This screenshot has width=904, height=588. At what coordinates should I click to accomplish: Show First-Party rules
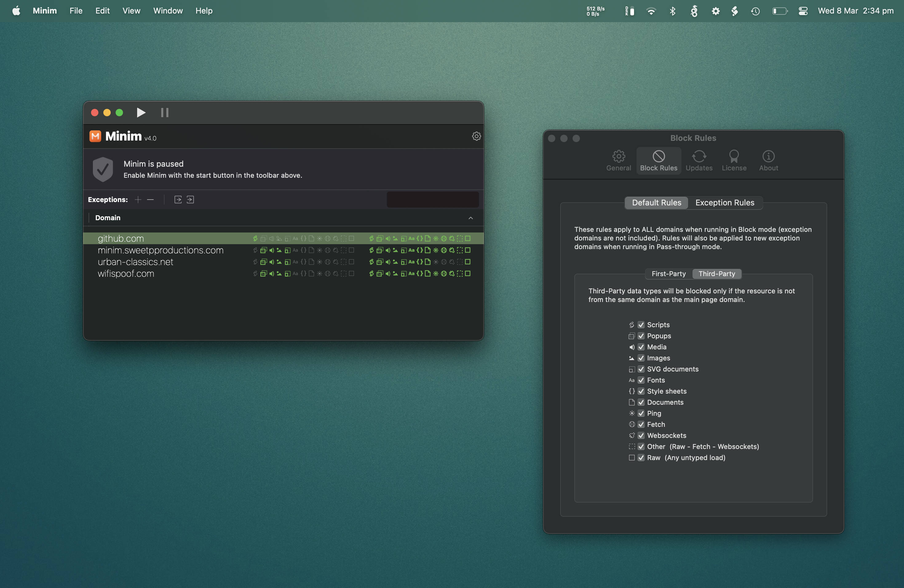tap(668, 273)
